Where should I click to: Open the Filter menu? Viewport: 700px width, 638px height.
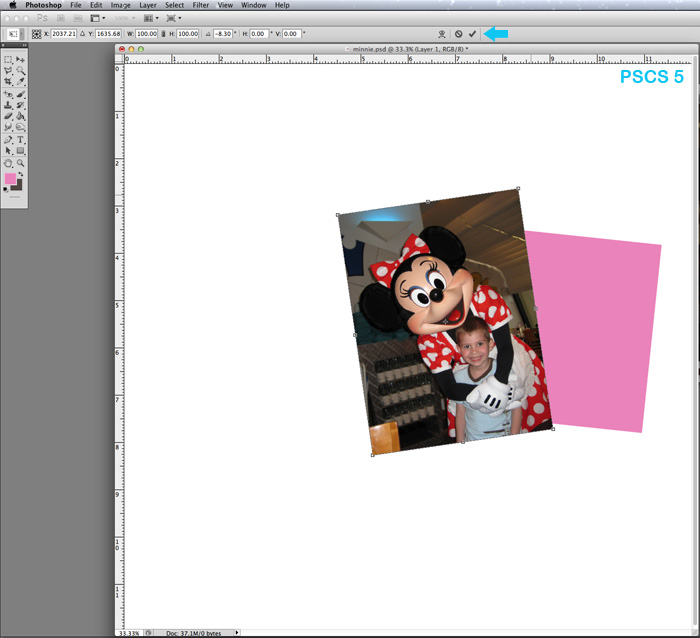click(x=201, y=5)
